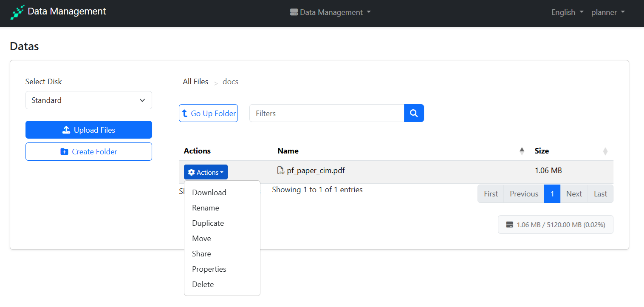The height and width of the screenshot is (307, 644).
Task: Focus the Filters text field
Action: coord(326,114)
